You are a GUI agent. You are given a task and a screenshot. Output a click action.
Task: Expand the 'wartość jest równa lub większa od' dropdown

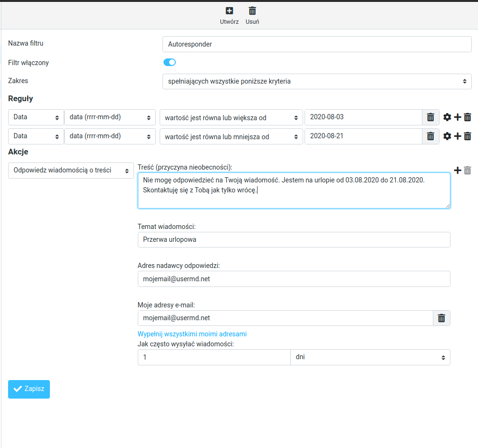coord(231,117)
